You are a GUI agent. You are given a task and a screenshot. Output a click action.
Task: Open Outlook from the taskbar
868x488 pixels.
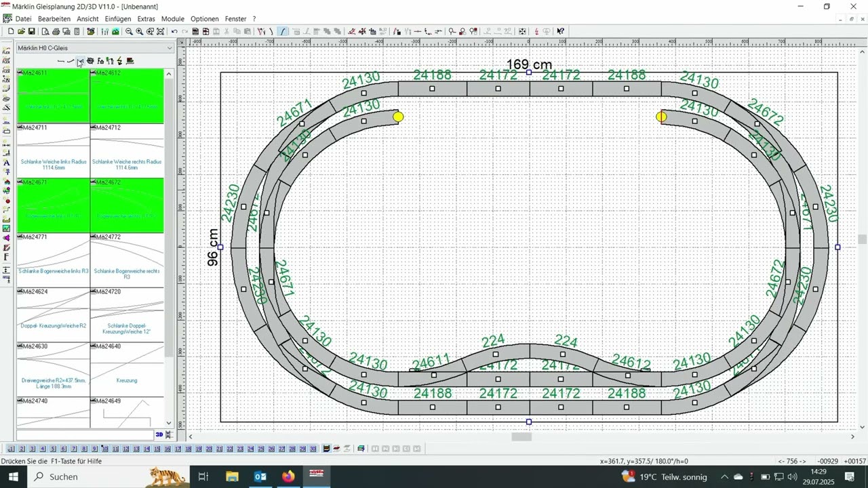pos(260,476)
